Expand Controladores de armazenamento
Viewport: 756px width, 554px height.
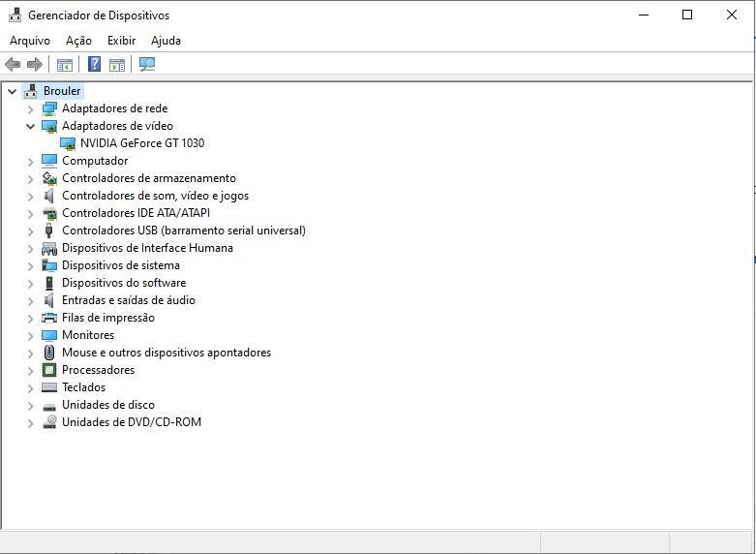tap(30, 178)
